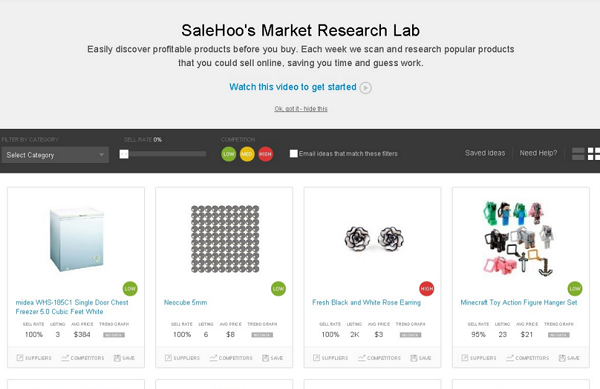Image resolution: width=600 pixels, height=389 pixels.
Task: Click the play icon beside the video link
Action: 365,88
